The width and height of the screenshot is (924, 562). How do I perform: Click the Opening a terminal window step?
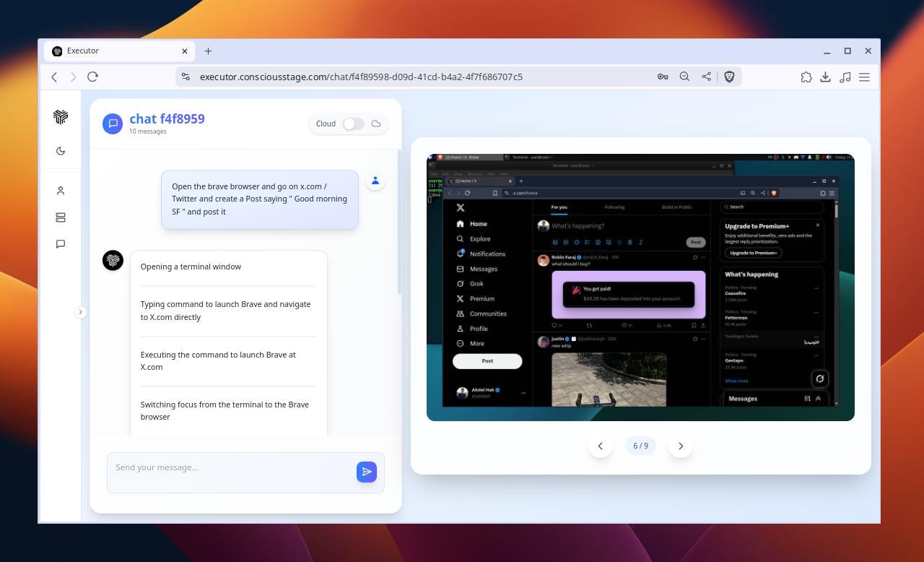(x=191, y=267)
